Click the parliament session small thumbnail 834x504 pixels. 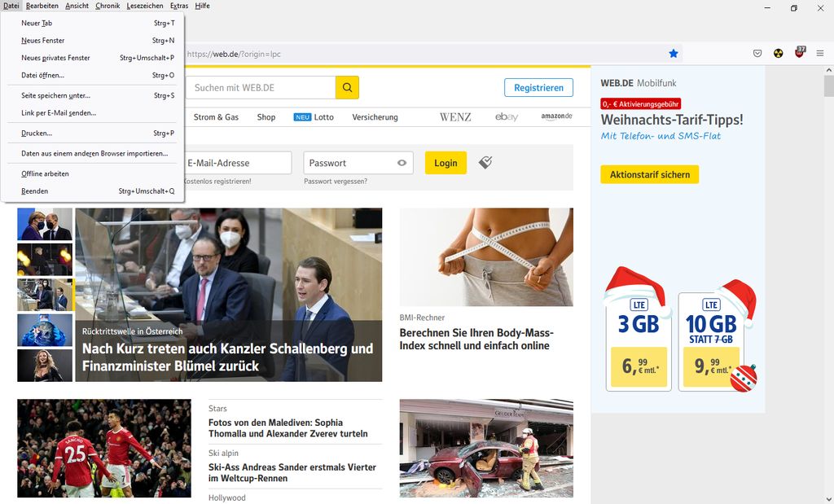[x=45, y=295]
